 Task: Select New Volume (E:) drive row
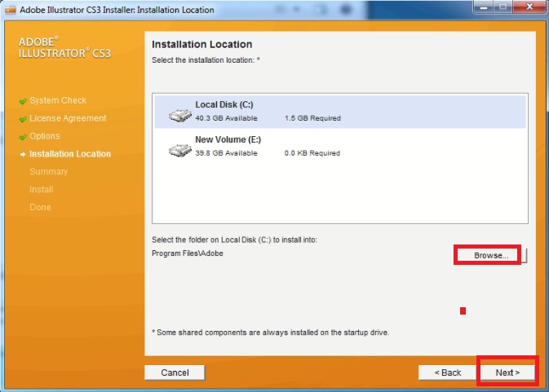(340, 146)
